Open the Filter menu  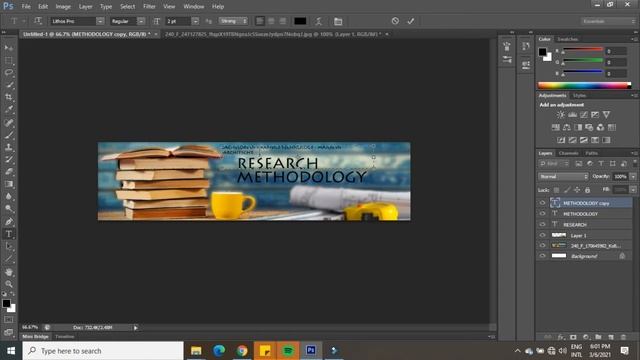(x=149, y=7)
